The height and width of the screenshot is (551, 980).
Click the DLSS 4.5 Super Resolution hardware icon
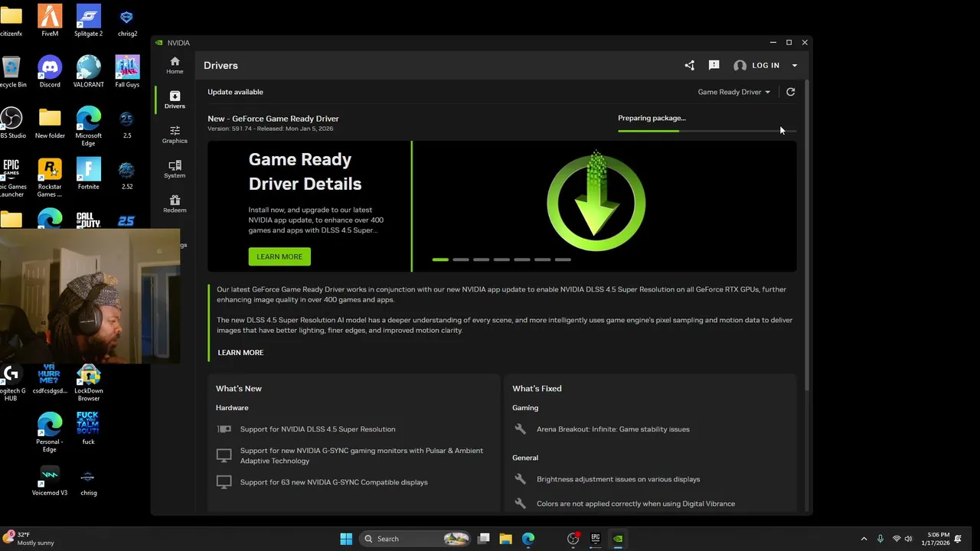pos(224,429)
